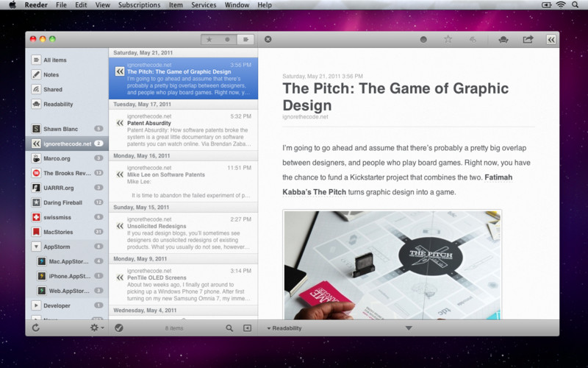Click the Readability couch icon in top toolbar
Screen dimensions: 588x368
pos(503,40)
